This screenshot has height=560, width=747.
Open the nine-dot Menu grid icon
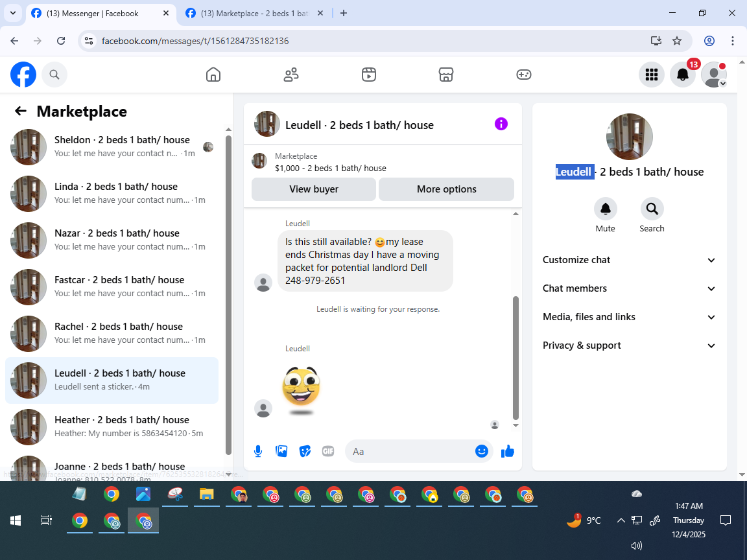point(651,75)
